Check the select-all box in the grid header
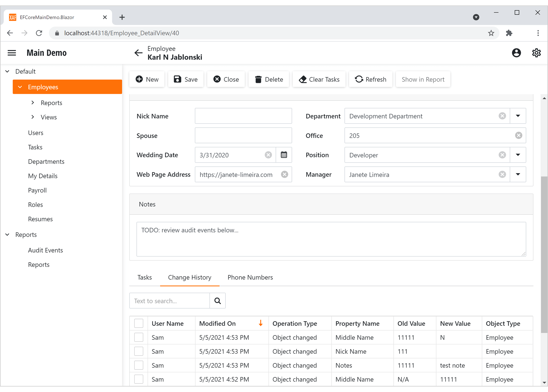This screenshot has width=548, height=392. click(x=139, y=323)
